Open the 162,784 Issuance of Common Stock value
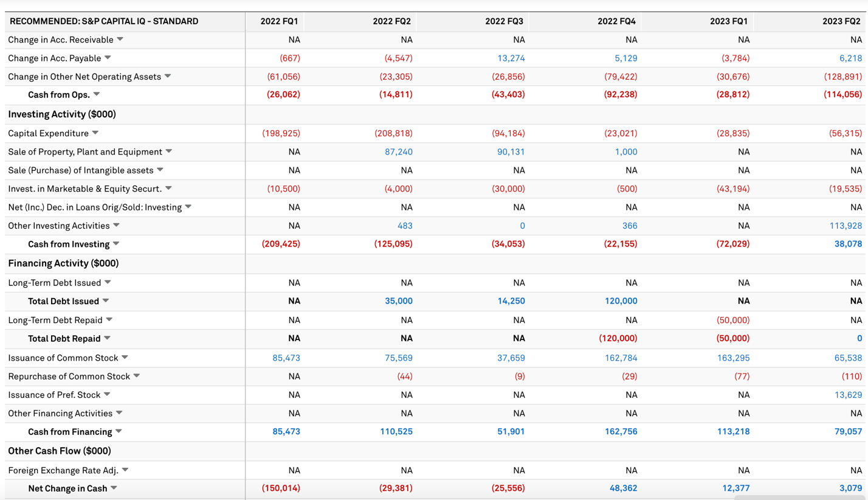The image size is (868, 500). coord(621,357)
